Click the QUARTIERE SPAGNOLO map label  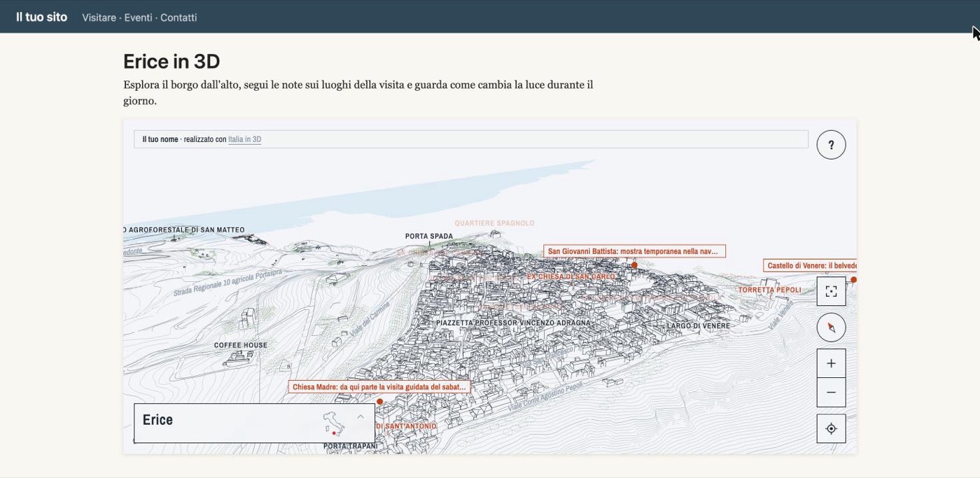494,223
